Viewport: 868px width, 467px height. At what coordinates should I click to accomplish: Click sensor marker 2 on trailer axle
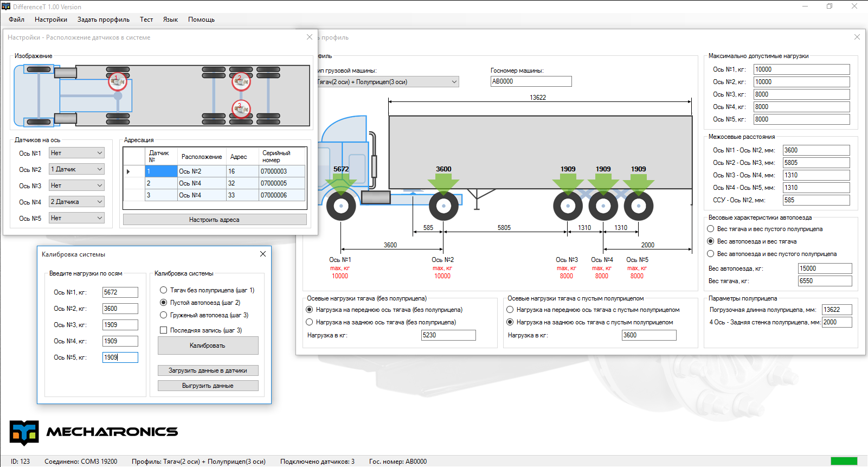241,81
